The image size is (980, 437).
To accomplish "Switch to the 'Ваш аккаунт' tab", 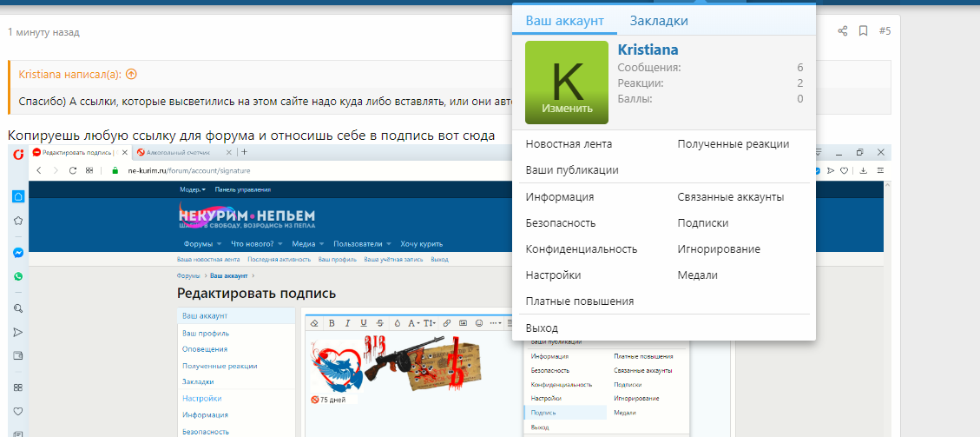I will point(564,21).
